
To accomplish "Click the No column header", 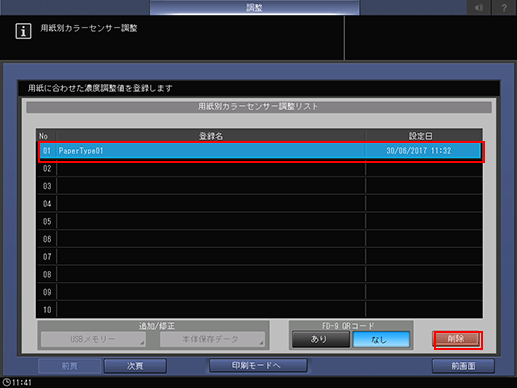I will [44, 136].
